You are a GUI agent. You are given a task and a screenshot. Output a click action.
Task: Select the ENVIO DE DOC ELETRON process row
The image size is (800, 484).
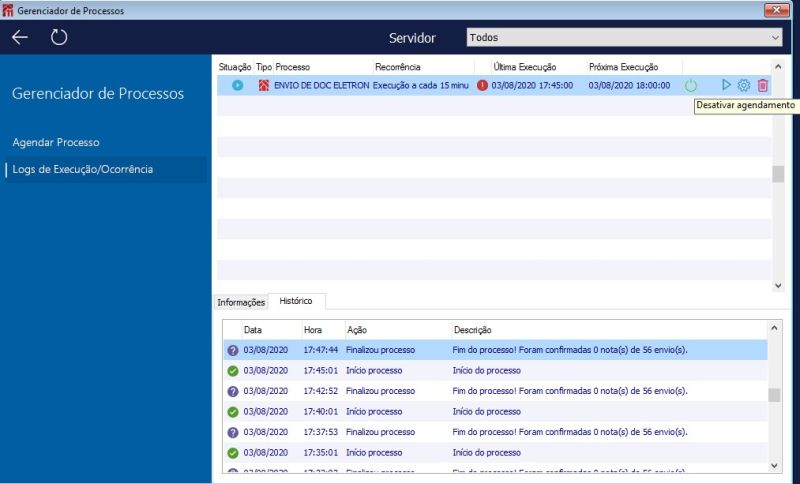point(494,85)
